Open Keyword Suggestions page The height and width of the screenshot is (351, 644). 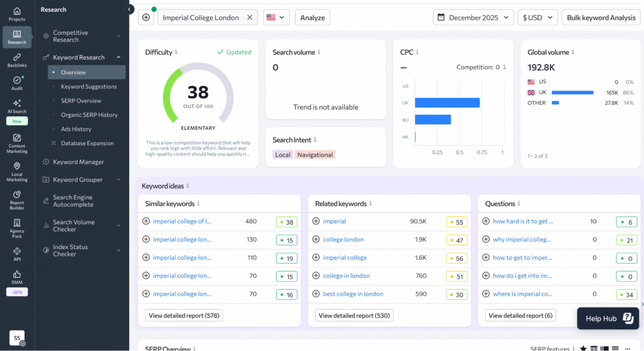pyautogui.click(x=89, y=86)
